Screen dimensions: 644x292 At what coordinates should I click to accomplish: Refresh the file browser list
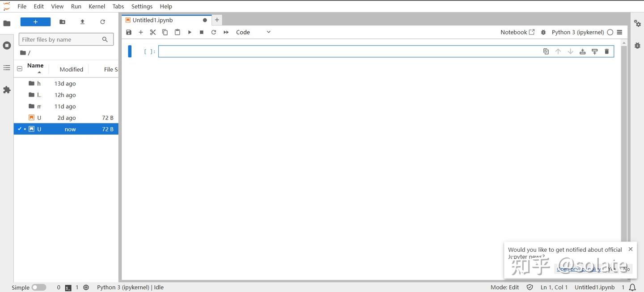click(x=102, y=21)
